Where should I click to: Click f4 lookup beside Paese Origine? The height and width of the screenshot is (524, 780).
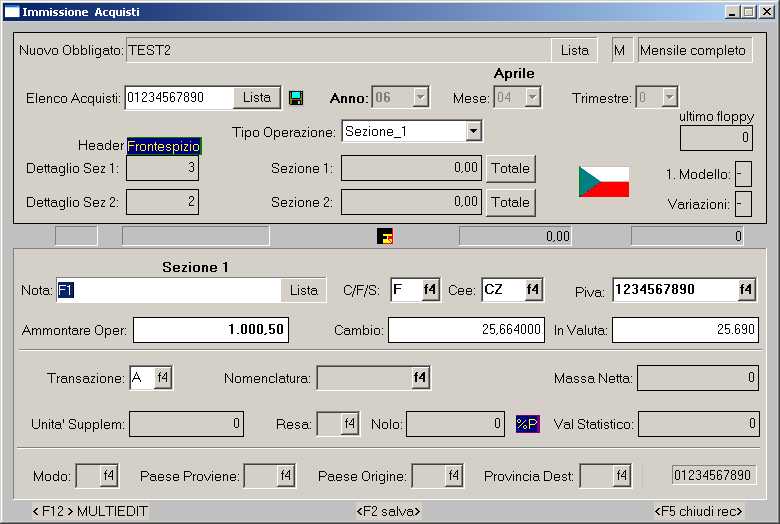tap(454, 476)
